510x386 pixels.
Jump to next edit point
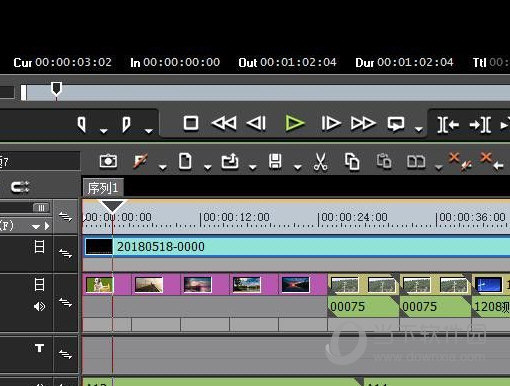[480, 125]
